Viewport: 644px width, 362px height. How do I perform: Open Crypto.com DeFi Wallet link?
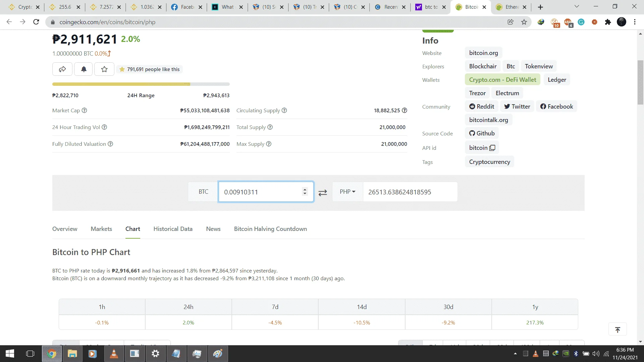point(502,80)
